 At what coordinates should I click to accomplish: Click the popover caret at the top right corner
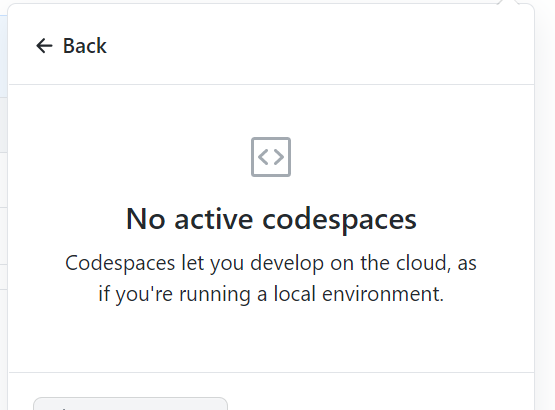coord(508,3)
